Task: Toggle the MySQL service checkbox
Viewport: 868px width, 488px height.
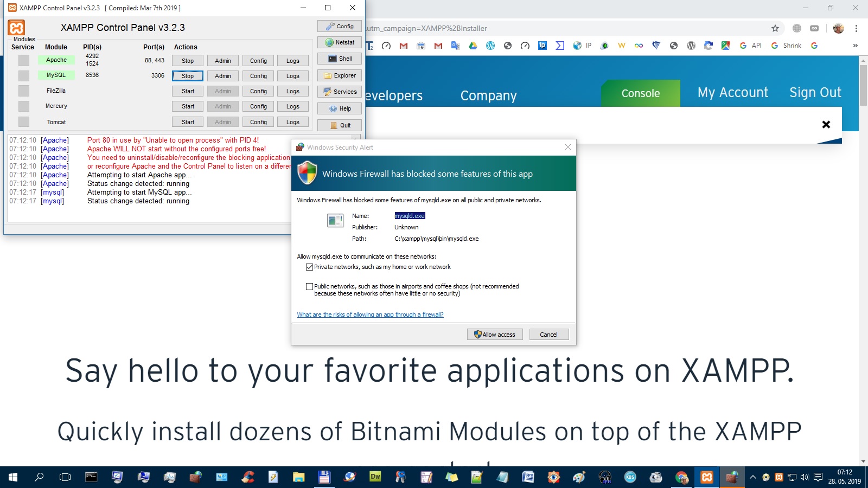Action: (24, 75)
